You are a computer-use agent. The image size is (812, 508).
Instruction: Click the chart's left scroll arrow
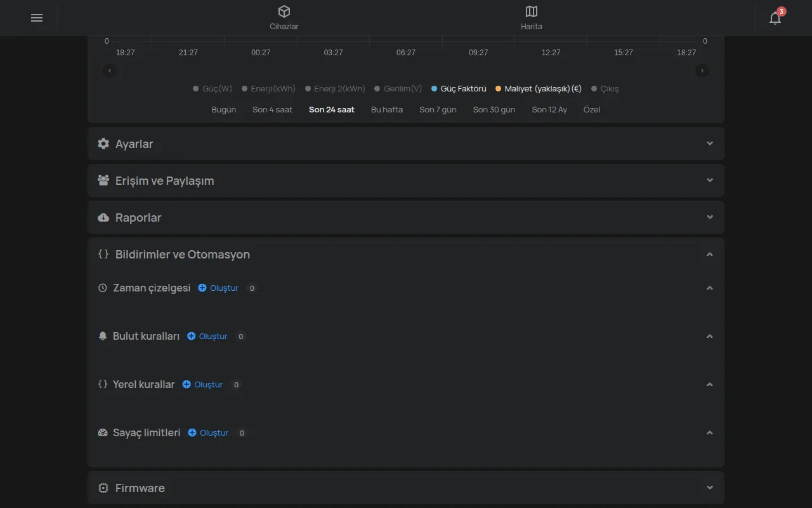pyautogui.click(x=110, y=70)
